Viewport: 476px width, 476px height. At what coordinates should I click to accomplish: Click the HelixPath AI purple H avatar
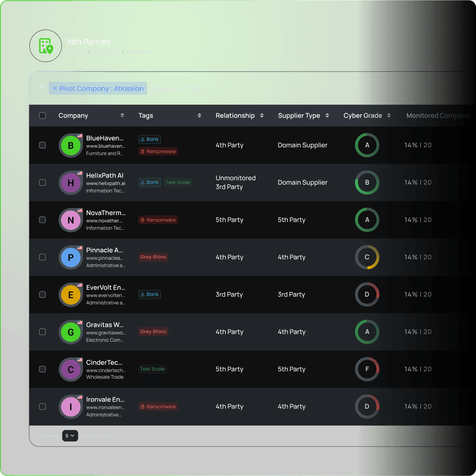[71, 183]
